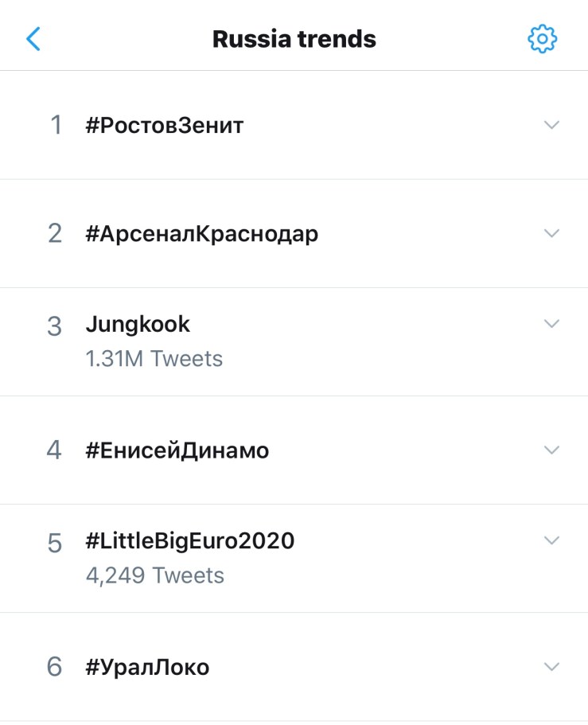Go back using the left arrow
Image resolution: width=588 pixels, height=725 pixels.
33,38
